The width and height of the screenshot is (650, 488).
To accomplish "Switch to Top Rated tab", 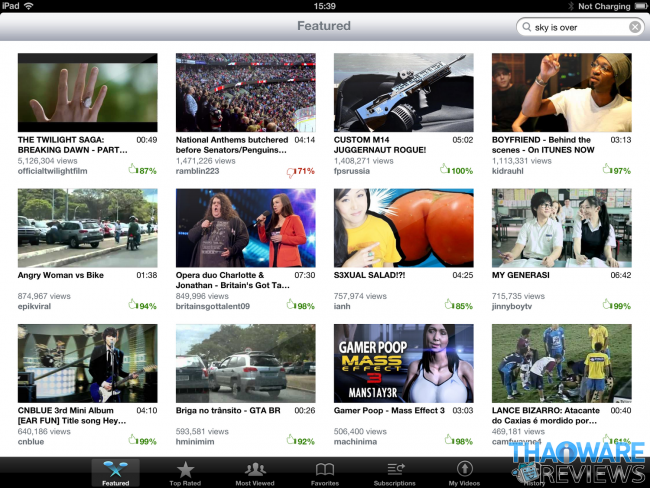I will (185, 473).
